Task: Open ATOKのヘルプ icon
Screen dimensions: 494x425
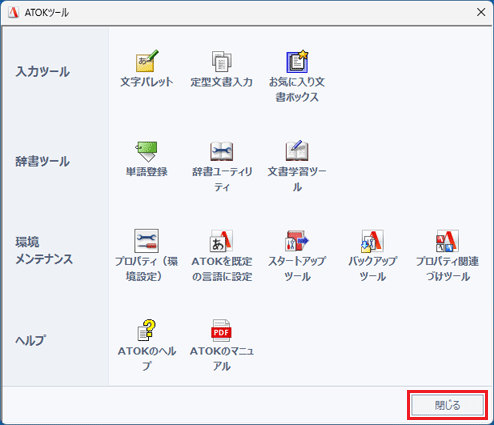Action: pos(146,330)
